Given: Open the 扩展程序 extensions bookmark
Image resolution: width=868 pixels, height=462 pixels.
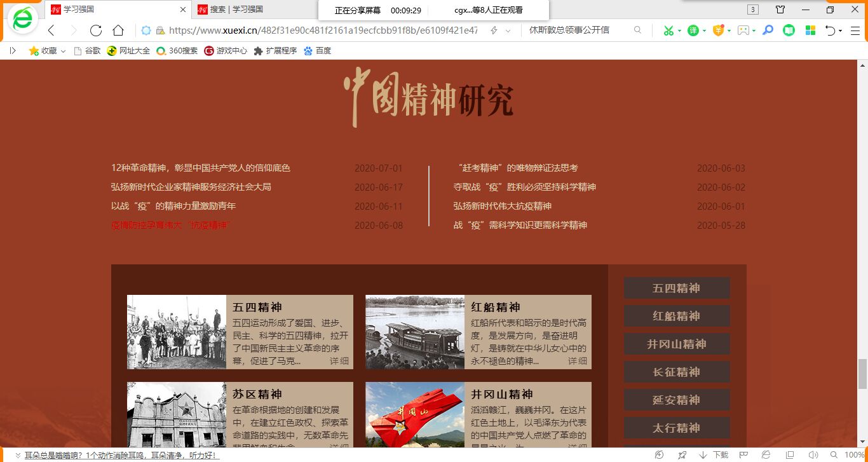Looking at the screenshot, I should pyautogui.click(x=275, y=51).
